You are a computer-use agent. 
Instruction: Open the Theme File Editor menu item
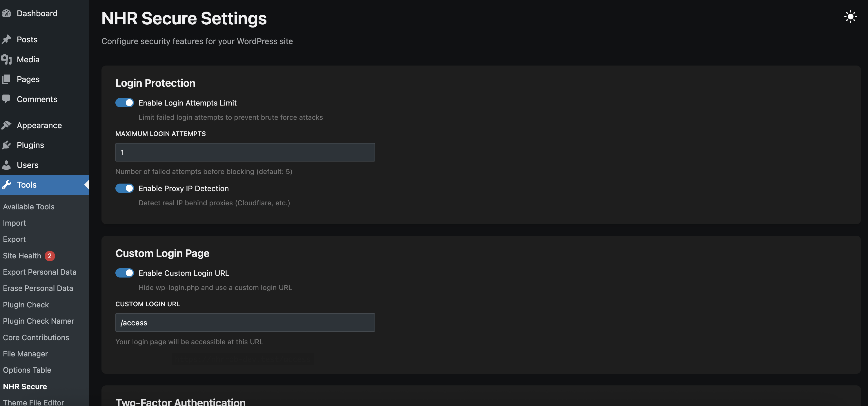point(33,402)
